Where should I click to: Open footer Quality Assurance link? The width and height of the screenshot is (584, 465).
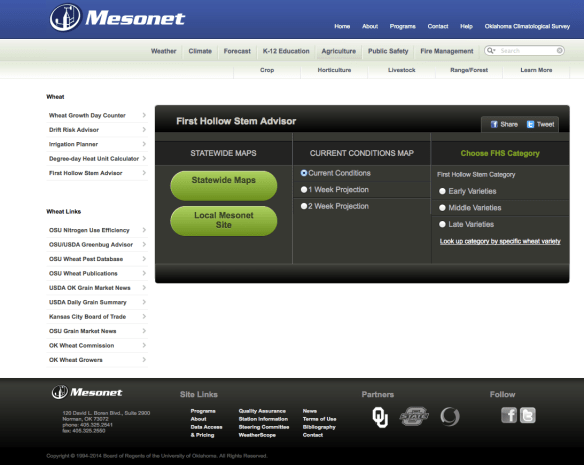[262, 411]
